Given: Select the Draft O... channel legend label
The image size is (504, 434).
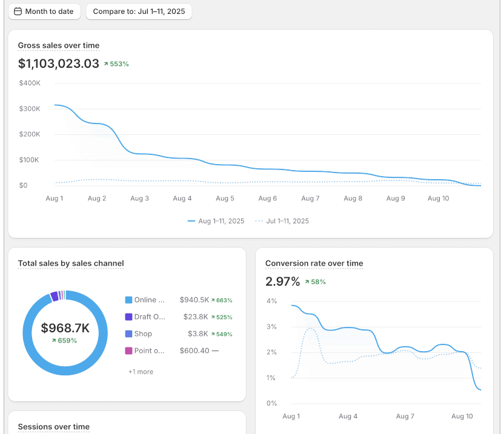Looking at the screenshot, I should [150, 317].
